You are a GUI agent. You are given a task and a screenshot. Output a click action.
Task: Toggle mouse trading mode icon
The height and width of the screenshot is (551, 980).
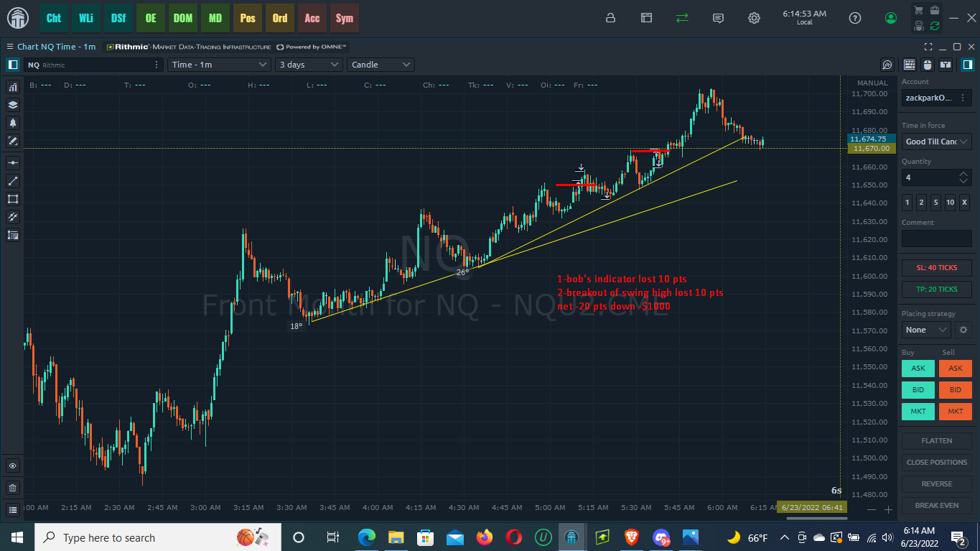[927, 65]
